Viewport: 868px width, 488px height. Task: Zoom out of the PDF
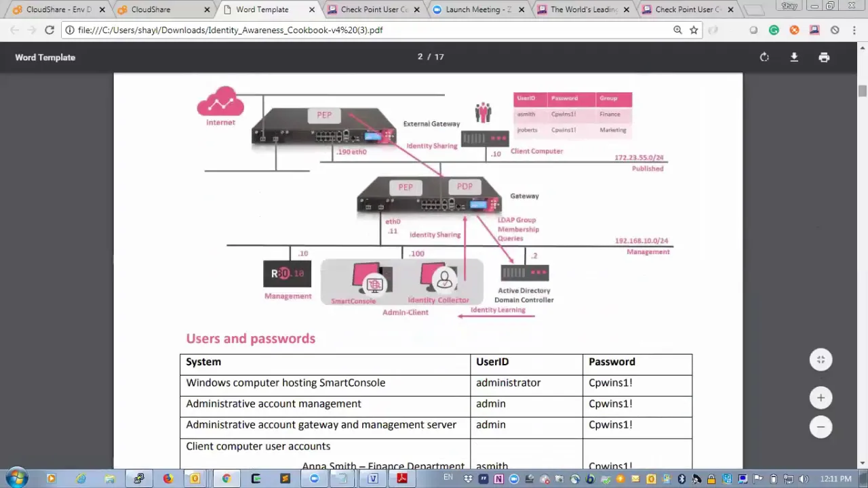821,427
